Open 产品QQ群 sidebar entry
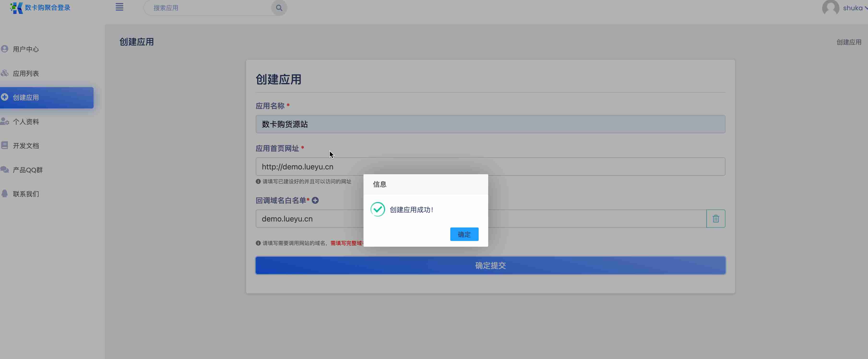This screenshot has height=359, width=868. pyautogui.click(x=28, y=170)
